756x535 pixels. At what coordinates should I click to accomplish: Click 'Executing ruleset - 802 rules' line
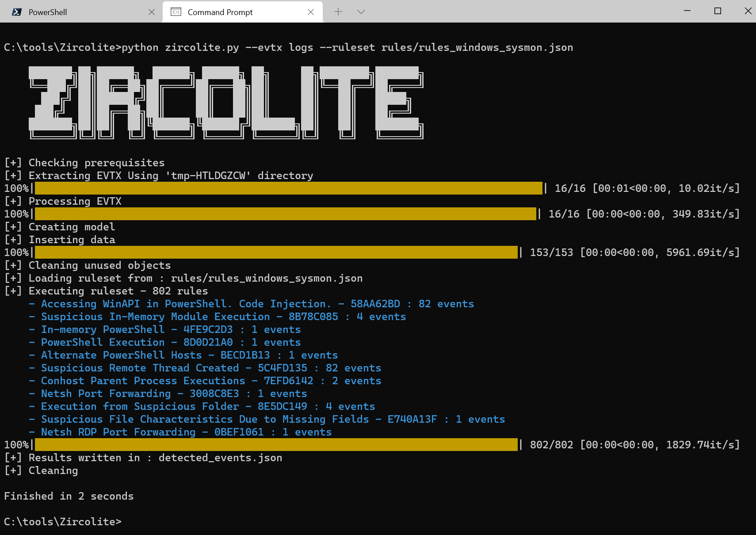point(106,291)
